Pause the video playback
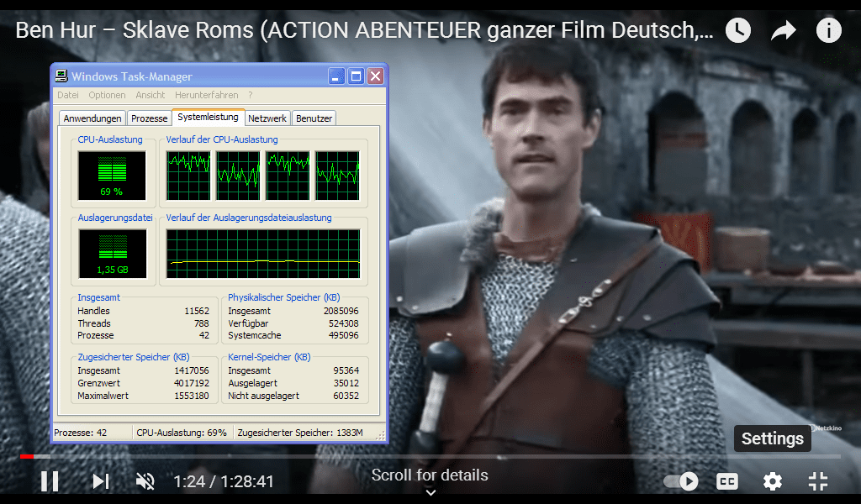Screen dimensions: 861x504 pyautogui.click(x=50, y=481)
